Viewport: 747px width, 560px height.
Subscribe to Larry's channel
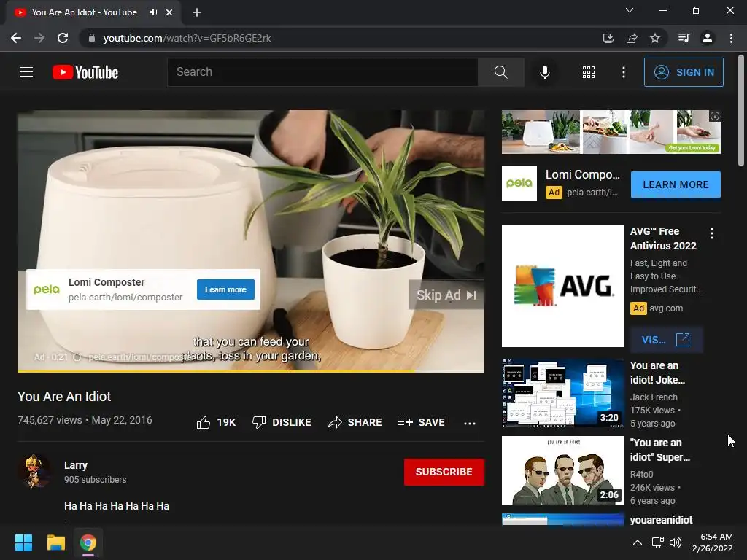click(444, 472)
